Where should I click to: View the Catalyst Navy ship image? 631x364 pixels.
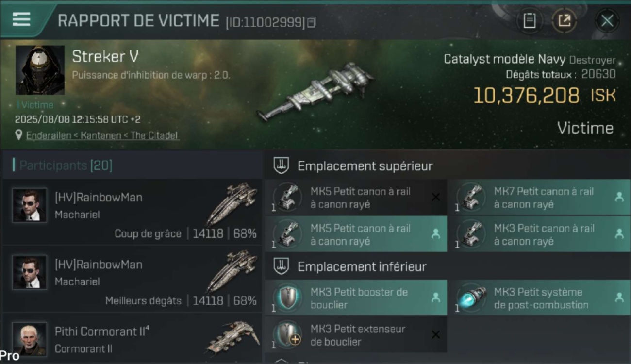click(x=315, y=92)
